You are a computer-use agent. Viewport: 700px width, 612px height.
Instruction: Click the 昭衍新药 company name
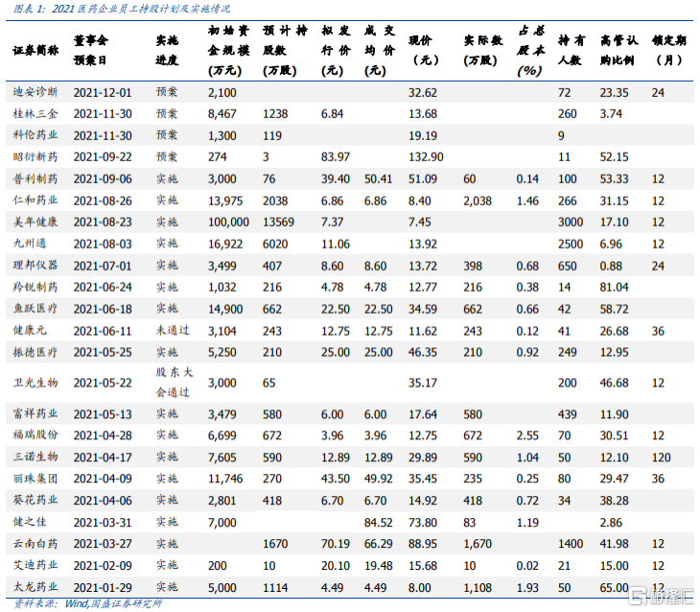coord(35,156)
